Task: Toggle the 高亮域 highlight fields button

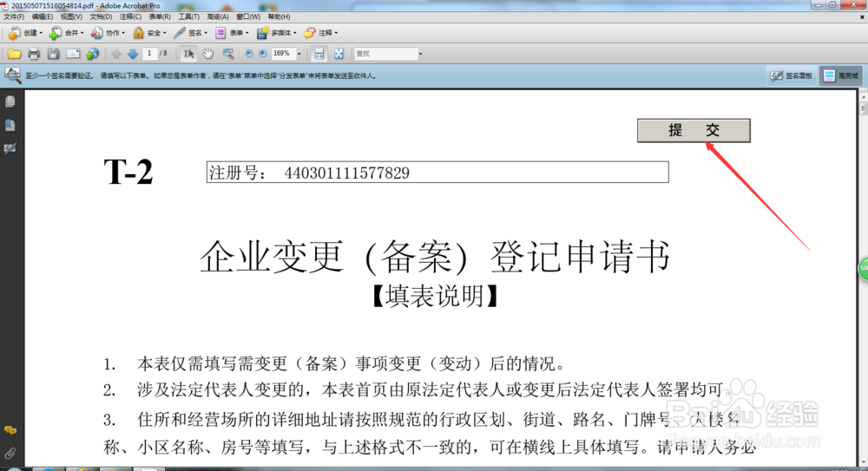Action: coord(840,75)
